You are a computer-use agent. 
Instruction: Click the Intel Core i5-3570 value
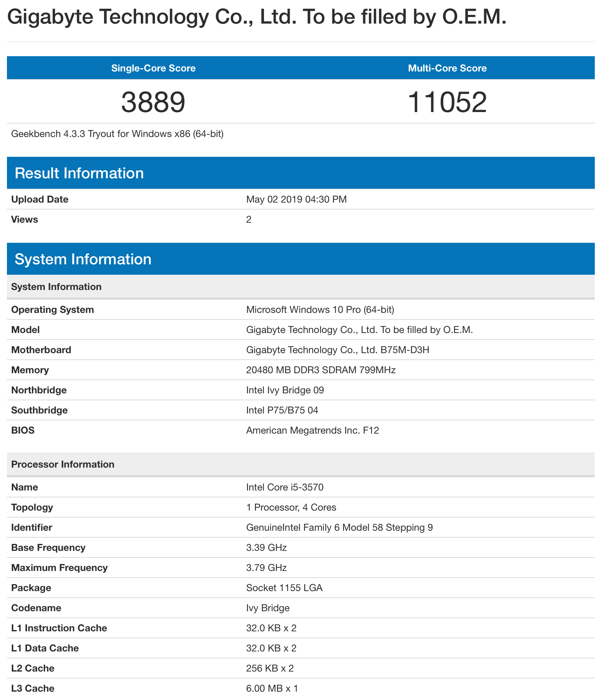tap(285, 487)
